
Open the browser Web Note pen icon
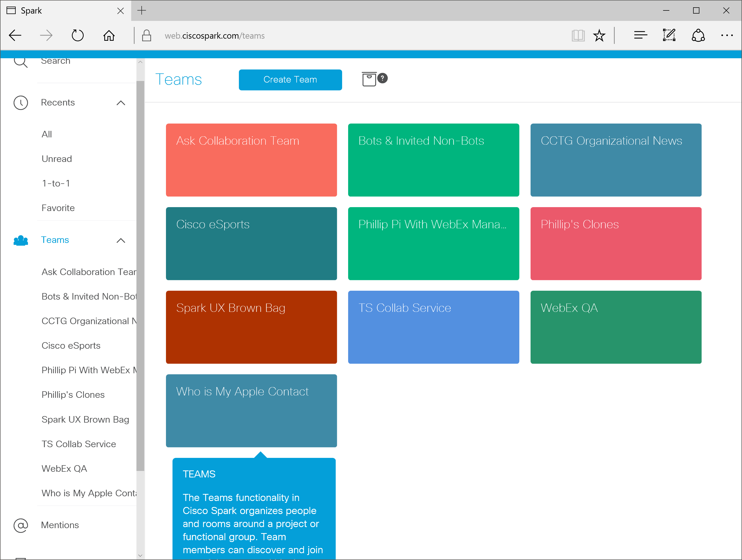[669, 35]
